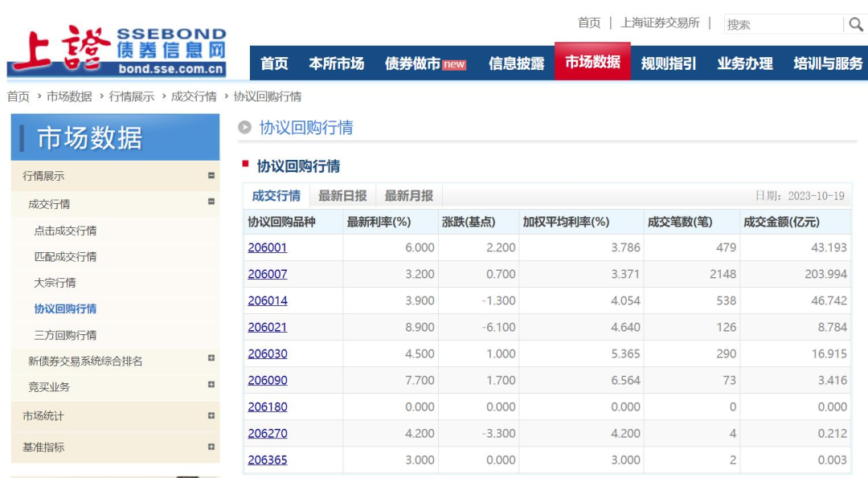Image resolution: width=868 pixels, height=478 pixels.
Task: Open the 206021 repo link
Action: click(x=268, y=327)
